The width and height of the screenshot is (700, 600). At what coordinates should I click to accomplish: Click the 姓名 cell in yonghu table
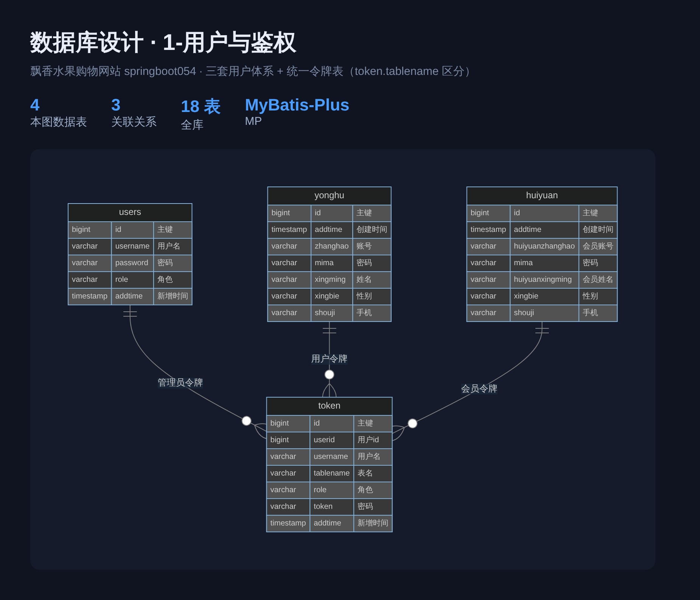click(372, 280)
